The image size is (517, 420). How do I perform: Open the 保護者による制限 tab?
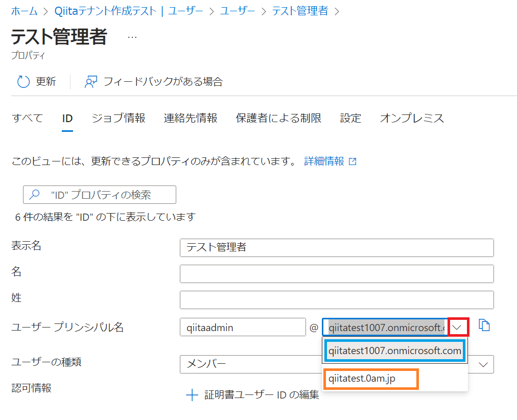coord(278,119)
